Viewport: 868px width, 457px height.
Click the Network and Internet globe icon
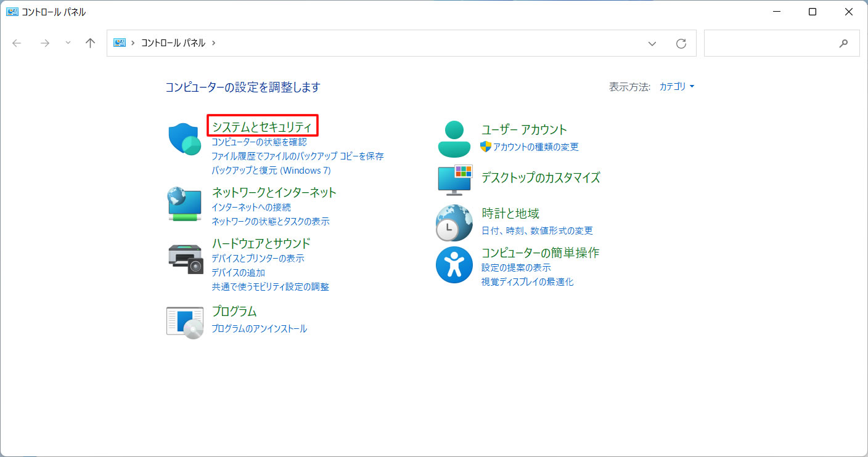[185, 204]
